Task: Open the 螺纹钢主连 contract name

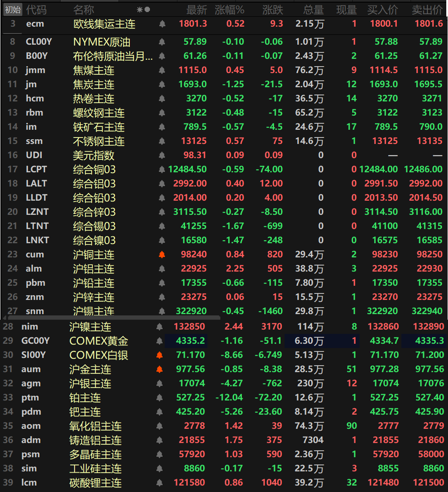Action: pos(99,113)
